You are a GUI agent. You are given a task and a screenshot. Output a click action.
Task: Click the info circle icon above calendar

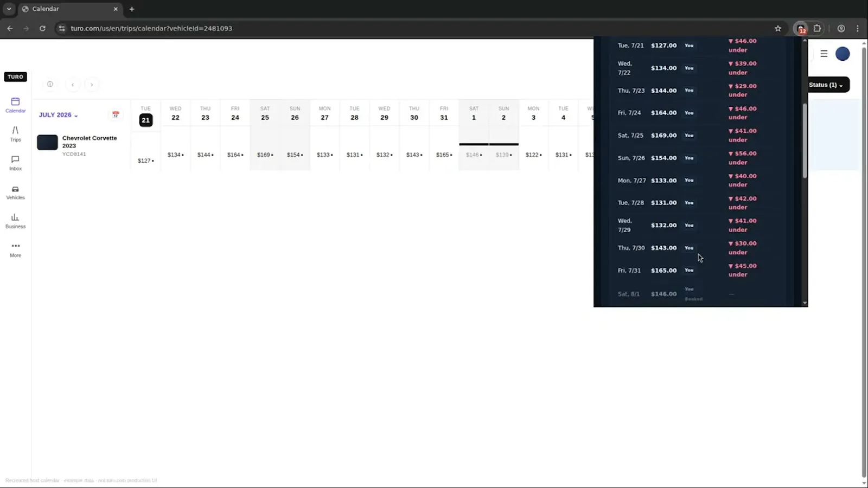coord(50,84)
